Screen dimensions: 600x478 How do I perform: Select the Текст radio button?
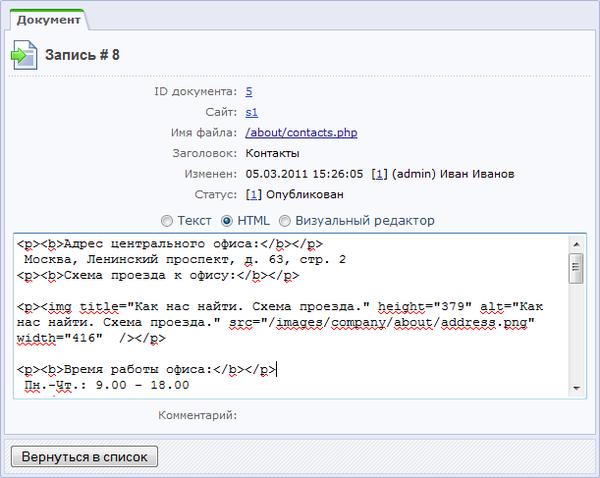[x=168, y=220]
